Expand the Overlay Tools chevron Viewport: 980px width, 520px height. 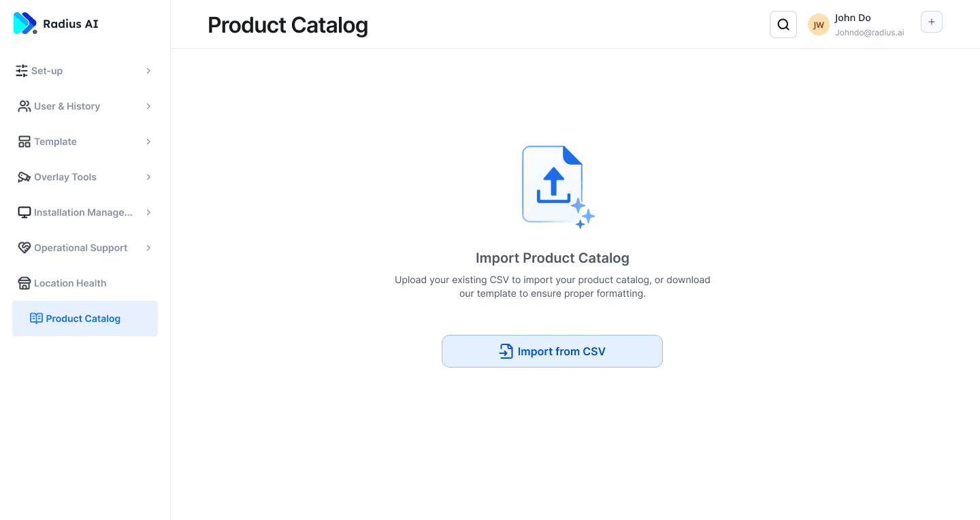tap(148, 177)
